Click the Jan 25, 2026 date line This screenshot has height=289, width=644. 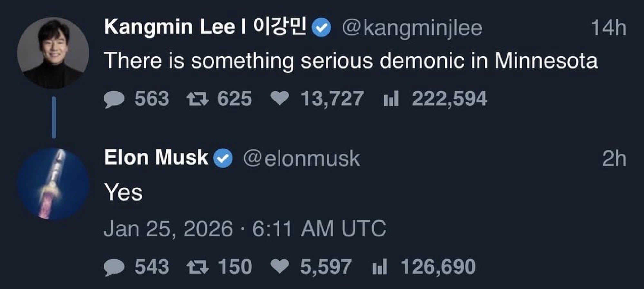click(x=245, y=229)
